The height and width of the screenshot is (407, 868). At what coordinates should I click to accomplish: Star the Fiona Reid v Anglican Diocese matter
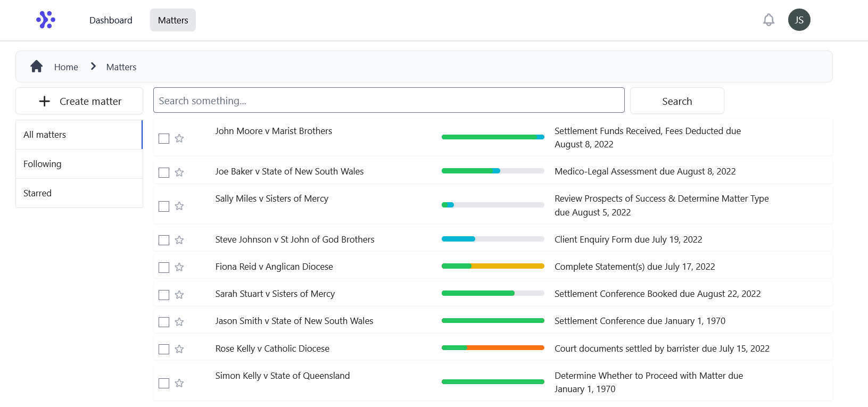pos(179,267)
